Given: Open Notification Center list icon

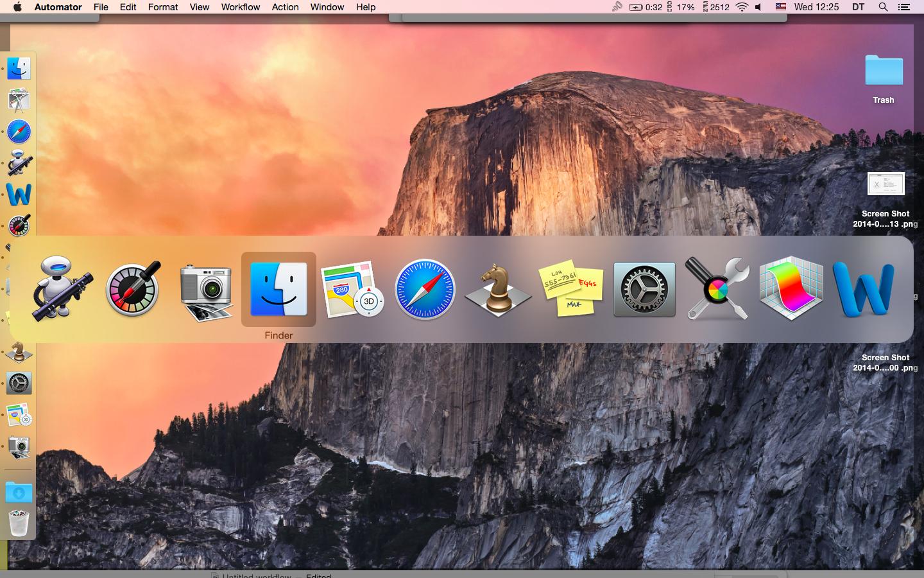Looking at the screenshot, I should pyautogui.click(x=904, y=7).
